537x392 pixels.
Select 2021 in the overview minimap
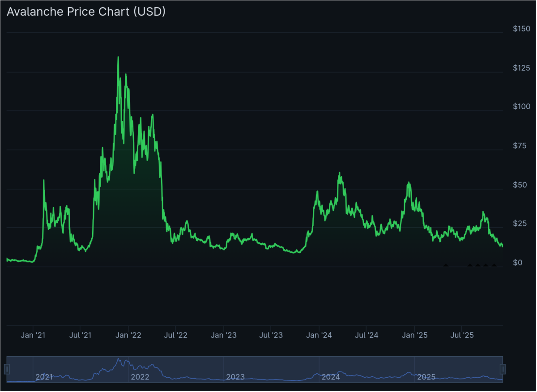click(45, 377)
